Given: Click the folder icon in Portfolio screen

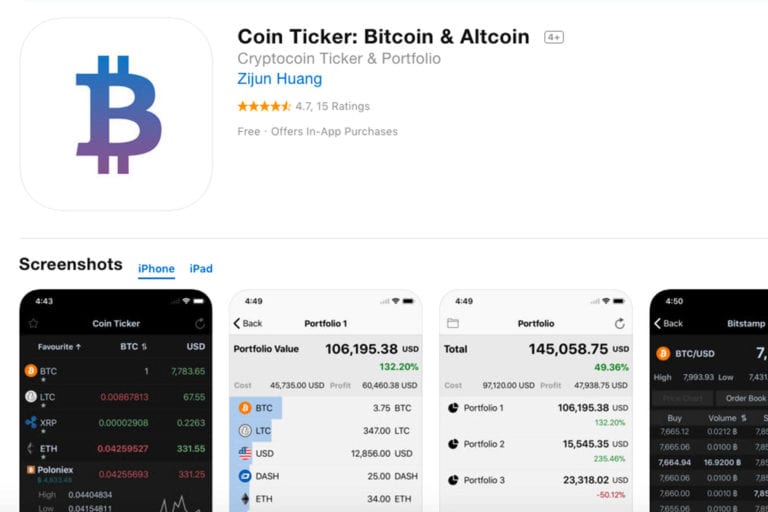Looking at the screenshot, I should pyautogui.click(x=453, y=324).
